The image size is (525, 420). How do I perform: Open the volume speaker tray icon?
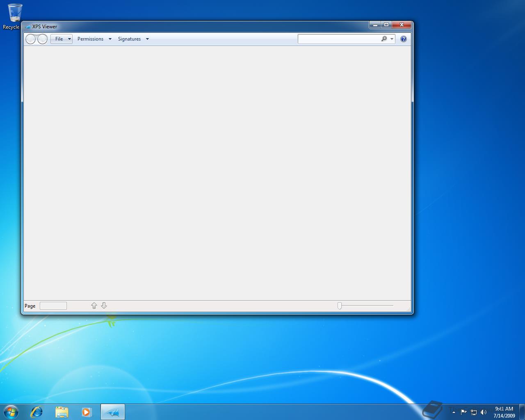pos(484,412)
